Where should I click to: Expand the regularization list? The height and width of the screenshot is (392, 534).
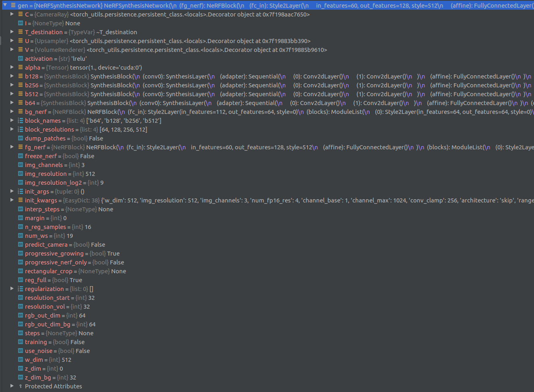[x=12, y=289]
